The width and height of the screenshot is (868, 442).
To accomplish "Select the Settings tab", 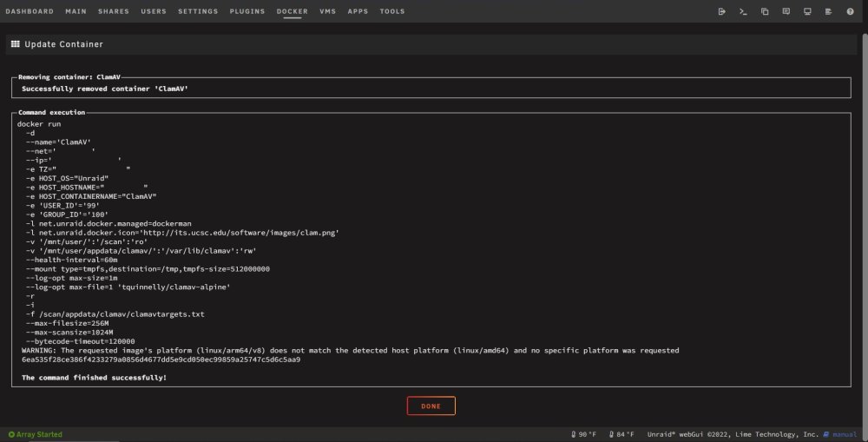I will 198,11.
